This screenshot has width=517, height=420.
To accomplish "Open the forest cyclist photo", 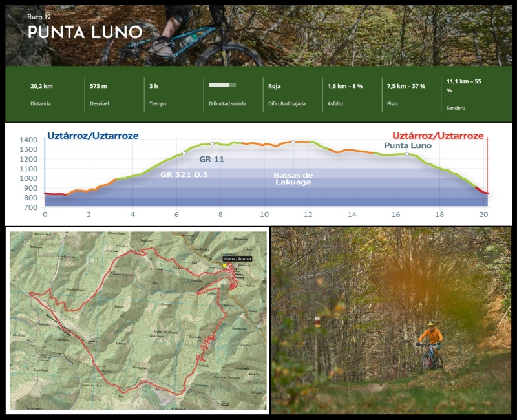I will [x=391, y=320].
